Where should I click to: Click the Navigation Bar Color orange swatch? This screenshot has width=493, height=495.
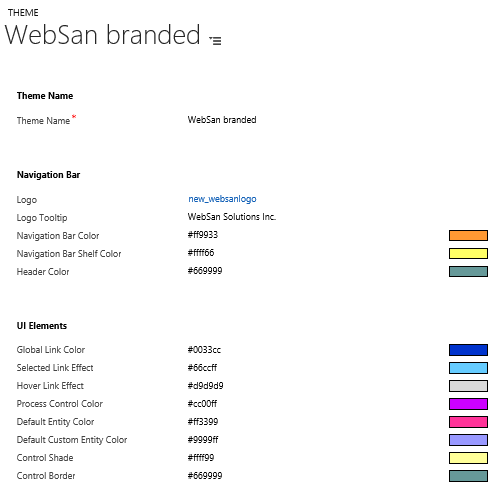[468, 235]
